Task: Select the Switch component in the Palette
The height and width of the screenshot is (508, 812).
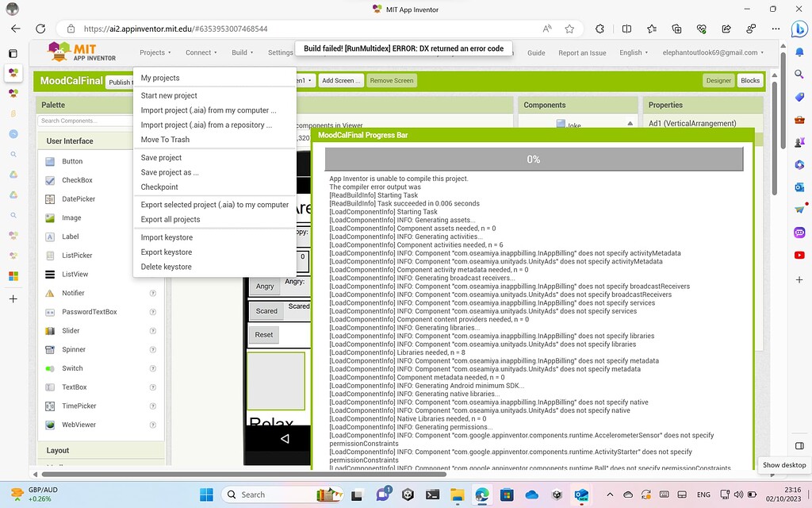Action: [71, 368]
